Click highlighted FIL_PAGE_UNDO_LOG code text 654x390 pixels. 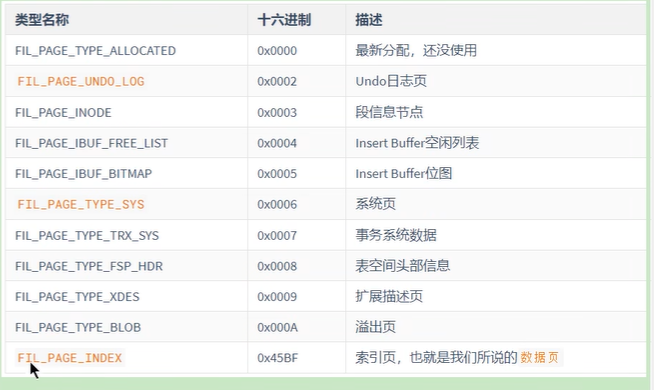(81, 81)
